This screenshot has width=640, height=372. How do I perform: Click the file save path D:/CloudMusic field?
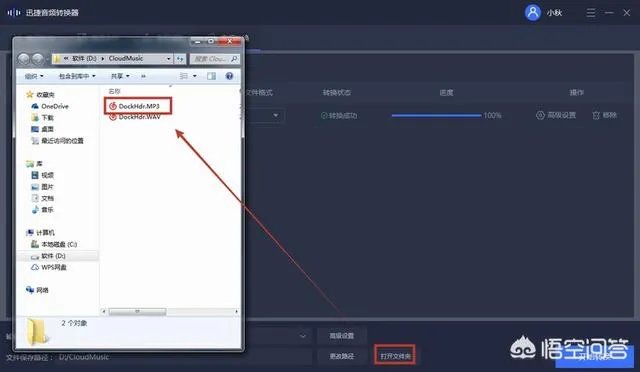coord(84,357)
